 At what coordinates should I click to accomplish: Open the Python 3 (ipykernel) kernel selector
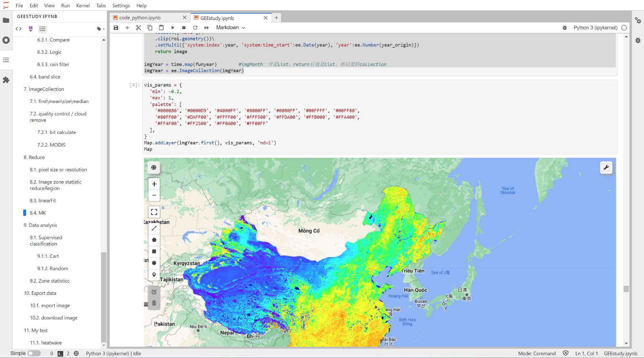point(595,28)
